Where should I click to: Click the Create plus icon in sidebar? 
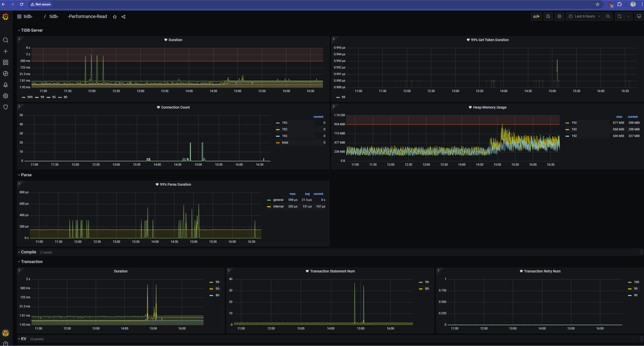click(x=5, y=51)
